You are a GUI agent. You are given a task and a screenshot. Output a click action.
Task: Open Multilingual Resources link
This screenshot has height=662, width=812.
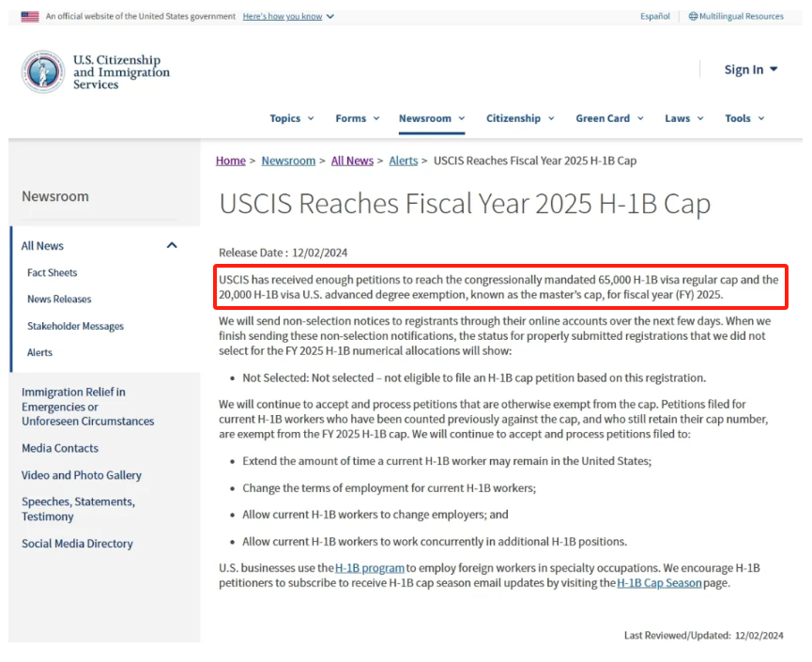pyautogui.click(x=741, y=16)
